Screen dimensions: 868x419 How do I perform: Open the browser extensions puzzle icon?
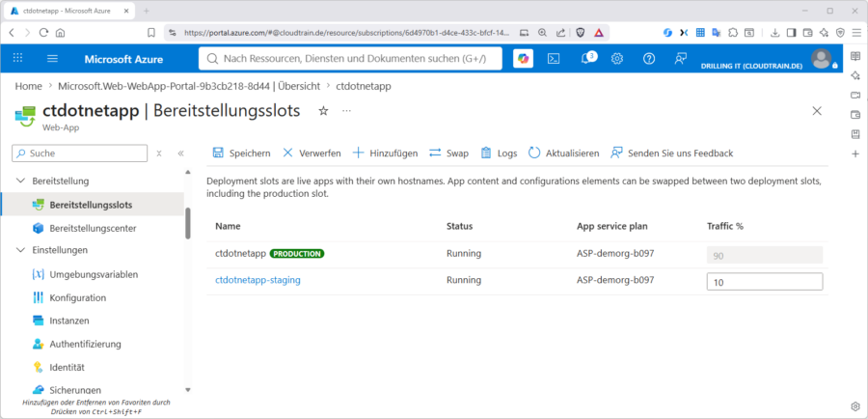[x=733, y=33]
